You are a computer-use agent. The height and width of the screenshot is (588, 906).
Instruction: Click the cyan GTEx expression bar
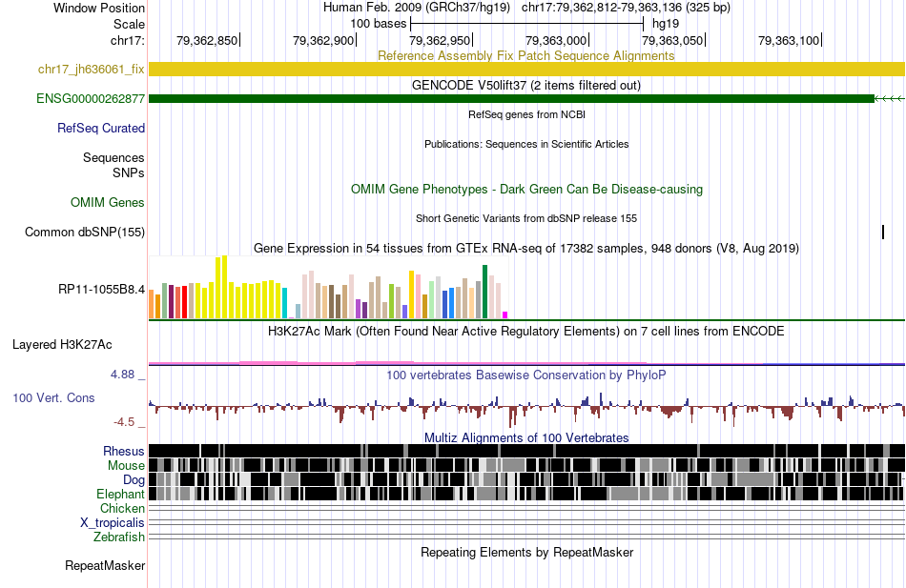[285, 303]
